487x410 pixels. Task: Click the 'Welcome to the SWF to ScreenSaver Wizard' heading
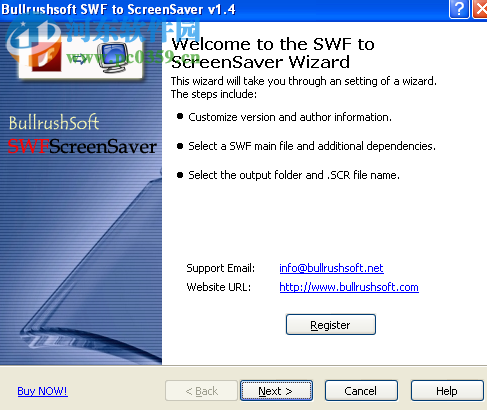click(273, 53)
